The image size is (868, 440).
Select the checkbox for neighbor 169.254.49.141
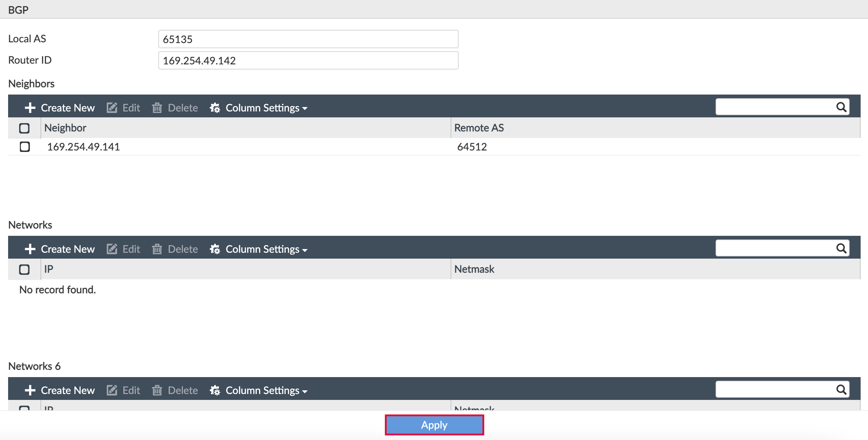pyautogui.click(x=25, y=147)
